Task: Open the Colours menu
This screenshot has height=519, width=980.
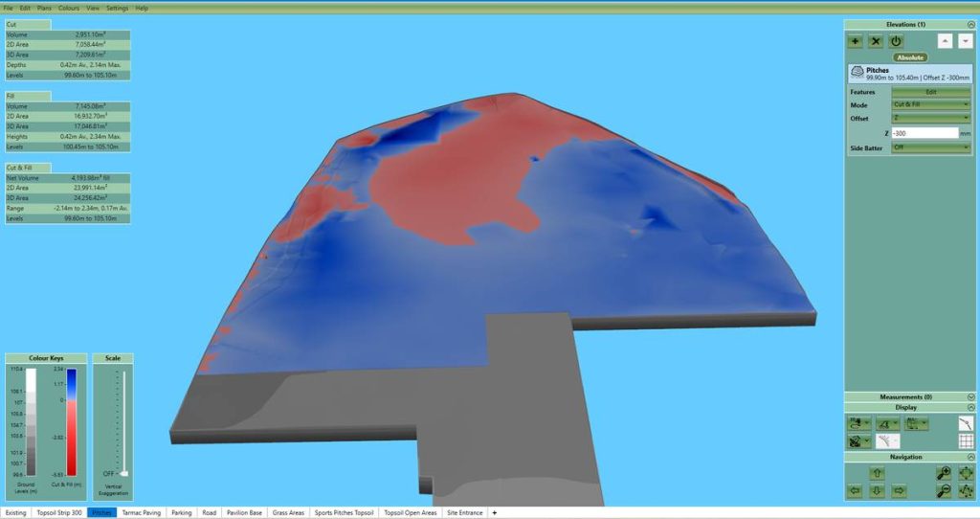Action: (69, 8)
